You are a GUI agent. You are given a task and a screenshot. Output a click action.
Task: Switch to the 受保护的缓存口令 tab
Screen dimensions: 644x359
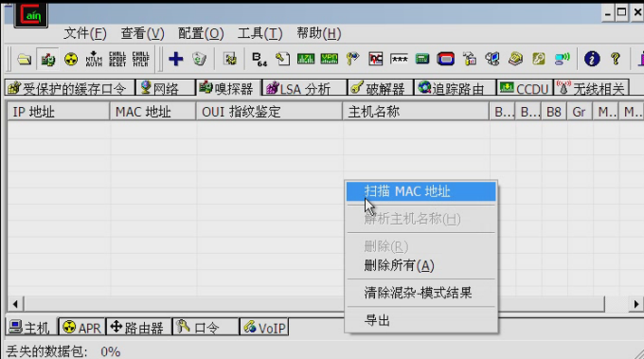[x=69, y=88]
